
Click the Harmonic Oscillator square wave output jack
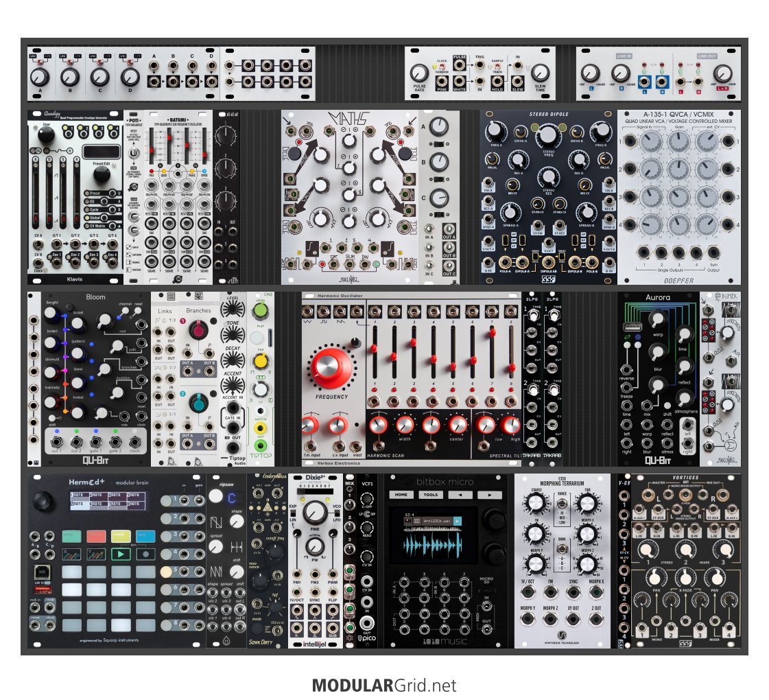click(324, 312)
